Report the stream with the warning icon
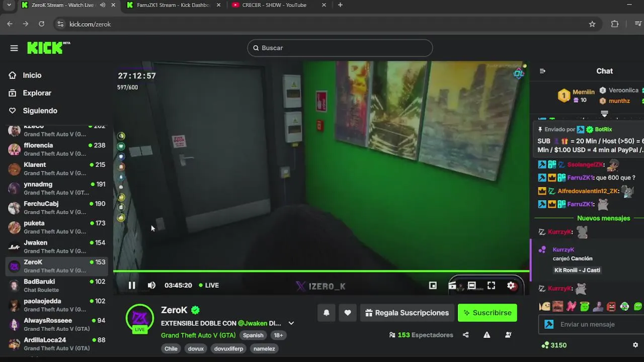 pos(487,335)
